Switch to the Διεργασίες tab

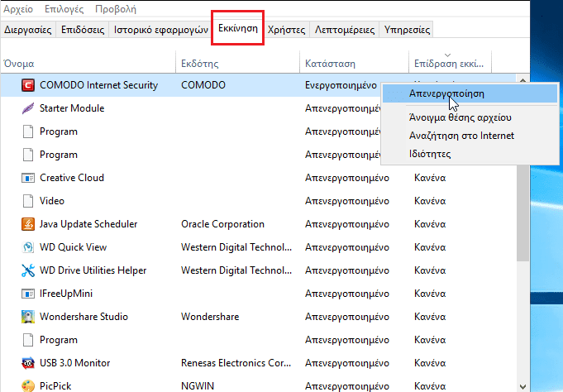pos(28,30)
